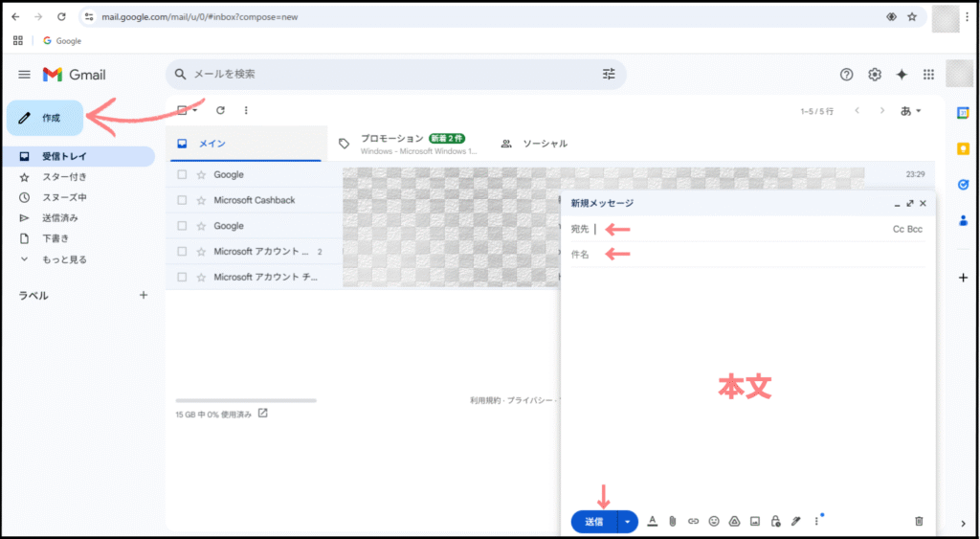Open search options filter icon
980x539 pixels.
609,75
